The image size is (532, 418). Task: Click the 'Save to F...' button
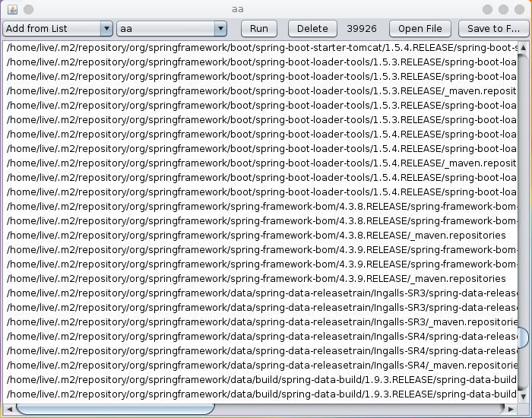click(493, 29)
